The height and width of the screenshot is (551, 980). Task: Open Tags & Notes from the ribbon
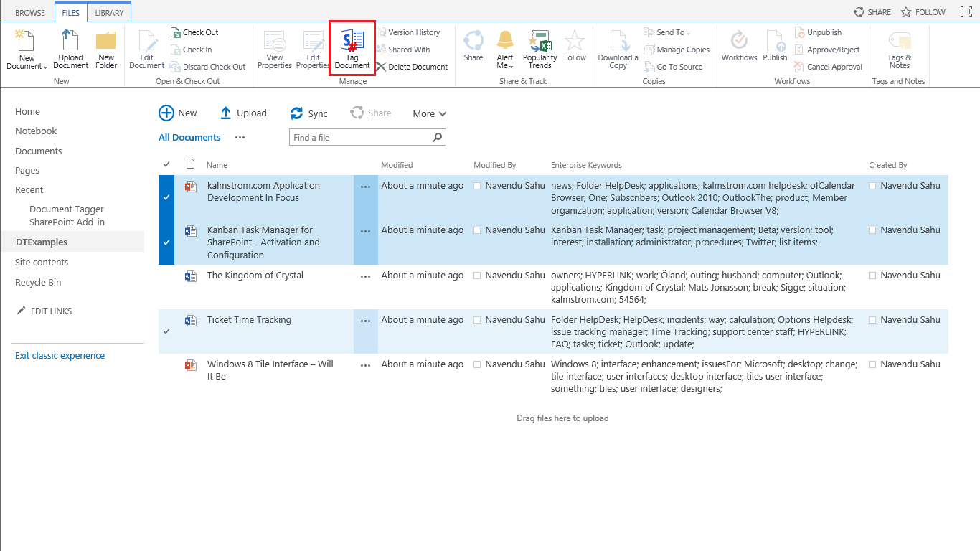[900, 50]
